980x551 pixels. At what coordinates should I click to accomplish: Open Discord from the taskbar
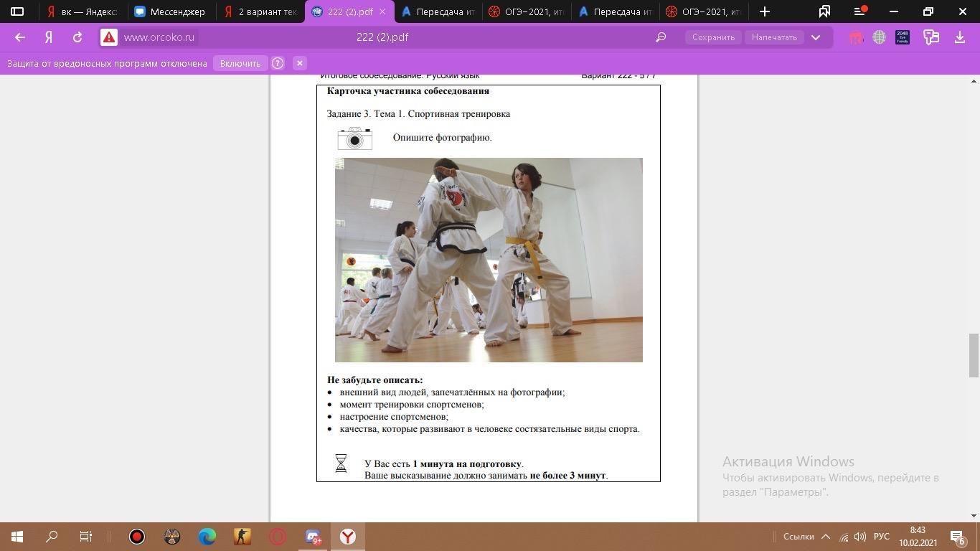pyautogui.click(x=313, y=537)
